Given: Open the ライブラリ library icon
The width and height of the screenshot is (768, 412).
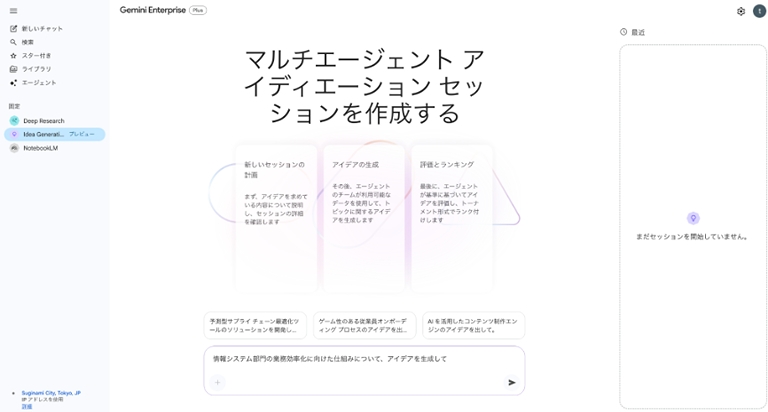Looking at the screenshot, I should coord(13,69).
